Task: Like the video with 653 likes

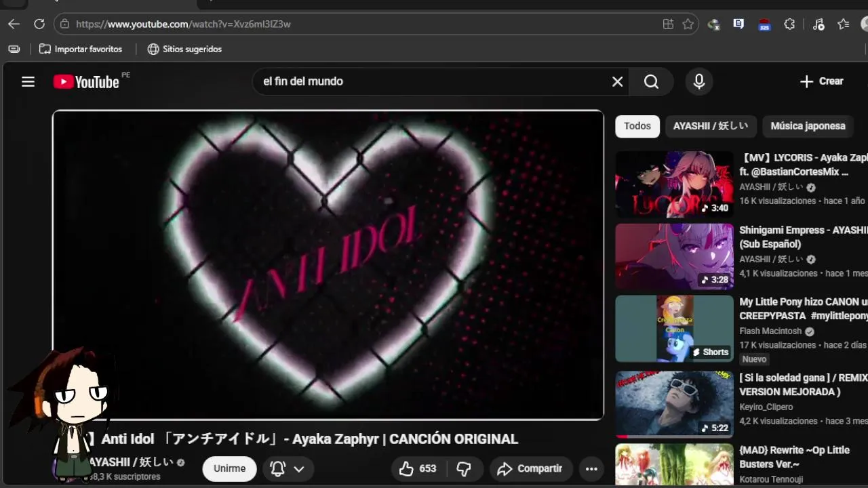Action: click(x=418, y=468)
